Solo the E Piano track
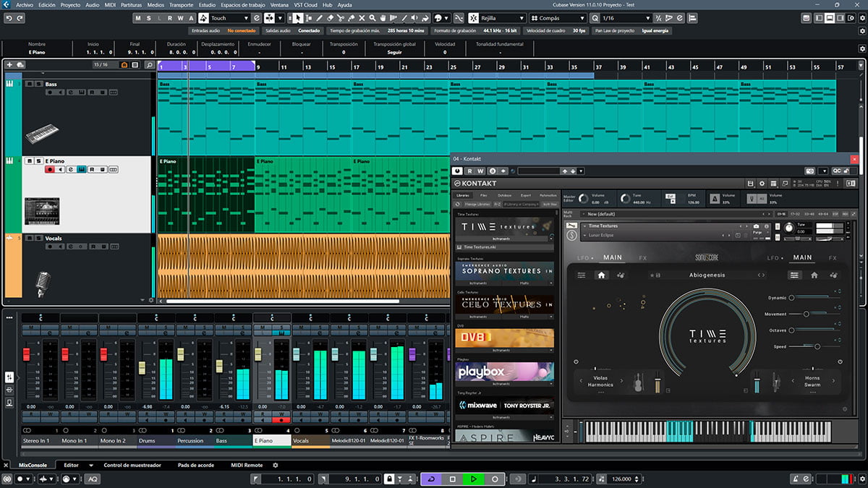This screenshot has width=868, height=488. [x=38, y=160]
